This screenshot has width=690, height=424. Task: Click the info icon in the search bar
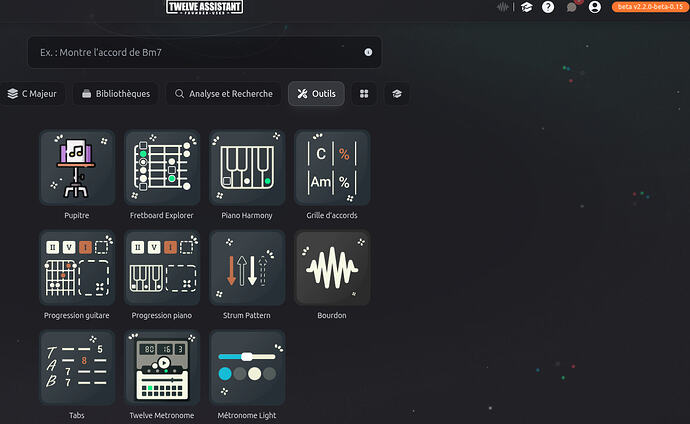tap(368, 52)
